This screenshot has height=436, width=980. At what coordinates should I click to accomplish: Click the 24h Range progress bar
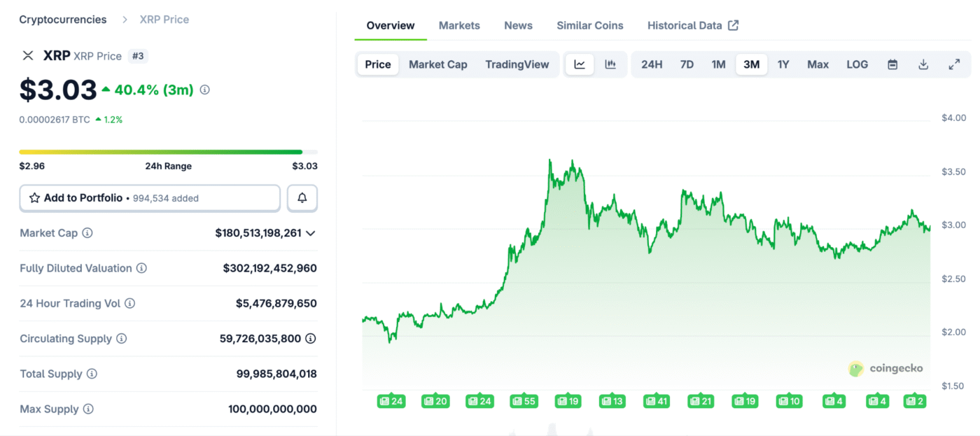pyautogui.click(x=168, y=152)
